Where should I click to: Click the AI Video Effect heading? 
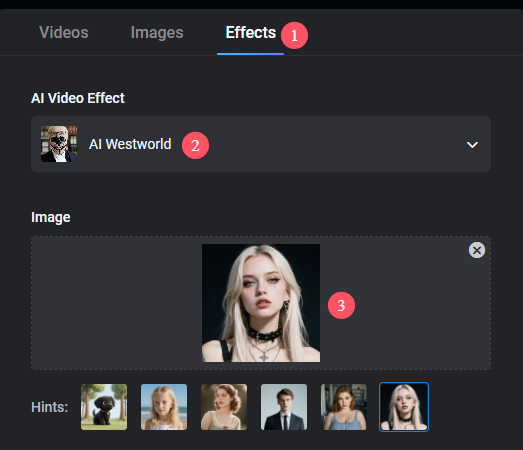pos(78,98)
